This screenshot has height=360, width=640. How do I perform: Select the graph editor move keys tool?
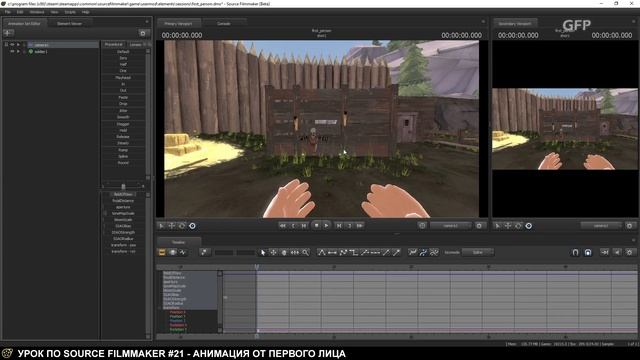coord(273,253)
